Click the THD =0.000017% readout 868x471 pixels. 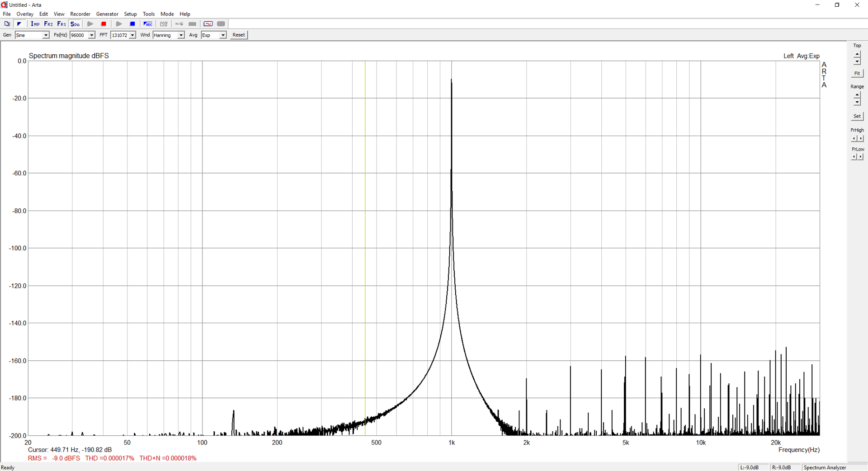[x=109, y=458]
